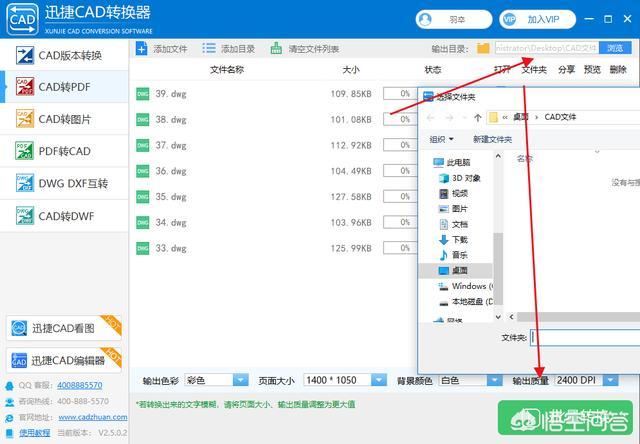
Task: Expand the 组织 menu in folder dialog
Action: [x=442, y=139]
